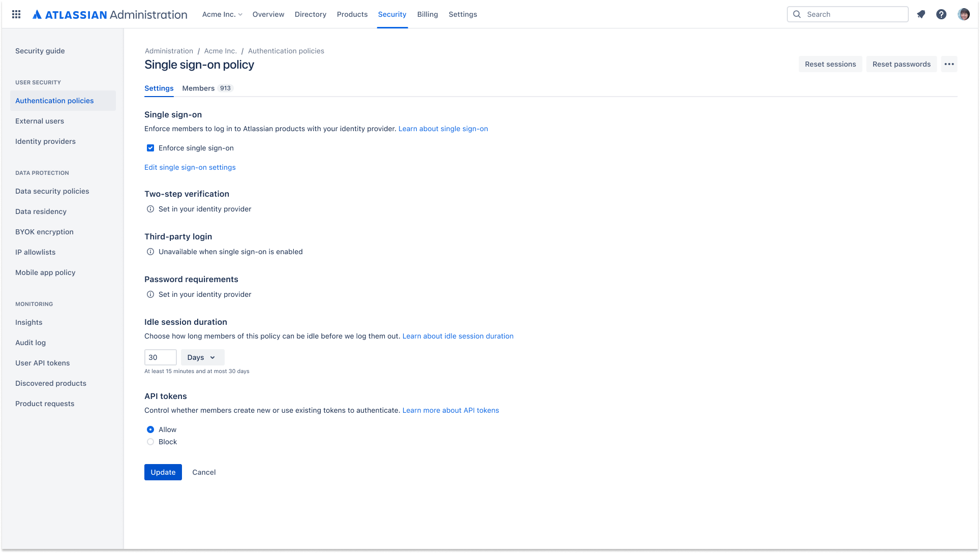The height and width of the screenshot is (553, 980).
Task: Toggle the Enforce single sign-on checkbox
Action: pyautogui.click(x=150, y=148)
